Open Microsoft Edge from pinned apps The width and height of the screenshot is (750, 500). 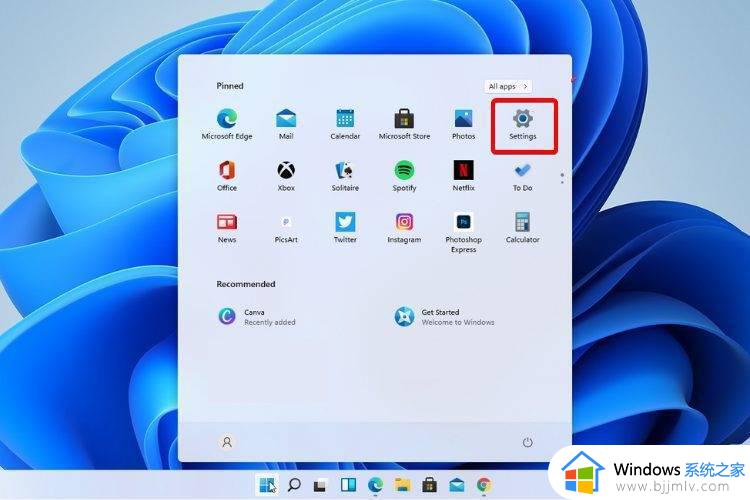click(x=227, y=124)
